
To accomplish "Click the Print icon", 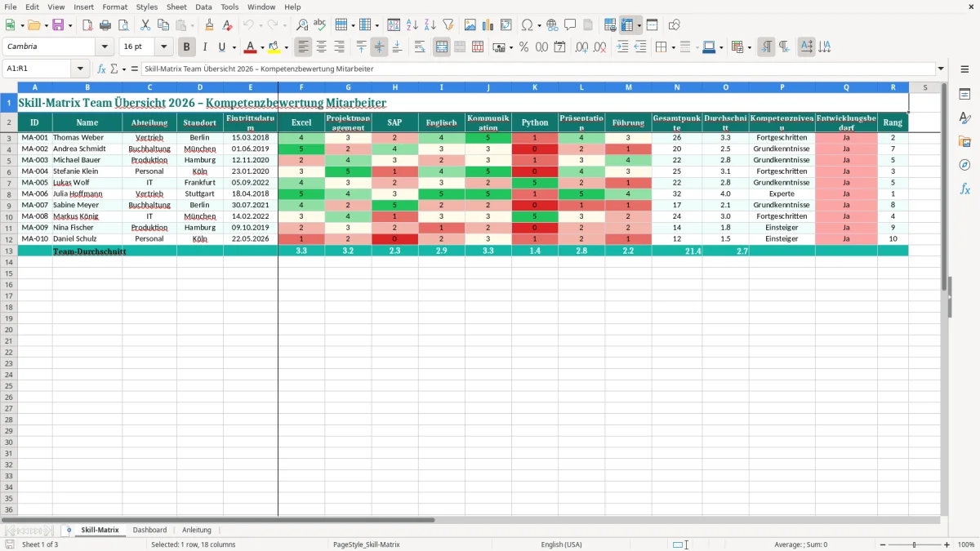I will point(105,25).
